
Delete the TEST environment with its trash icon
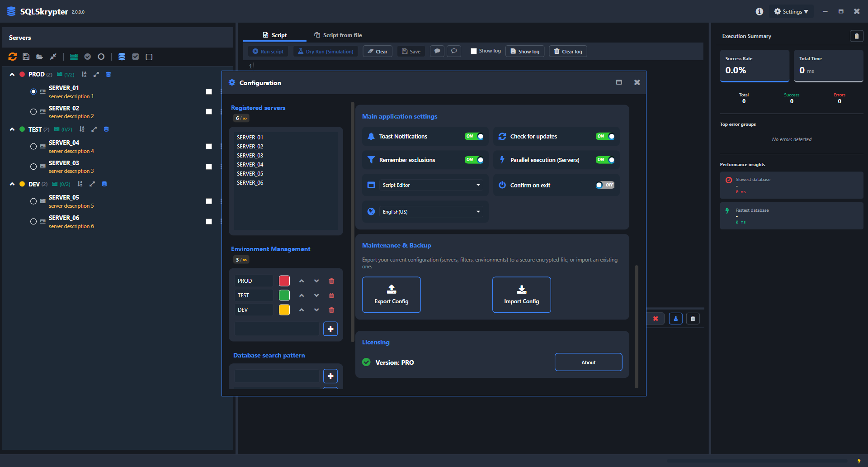tap(331, 295)
